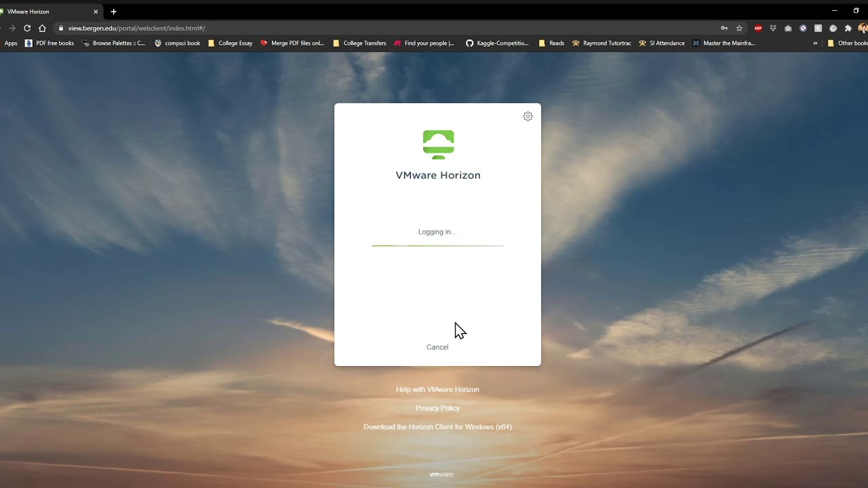Minimize the browser window
The width and height of the screenshot is (868, 488).
coord(834,11)
